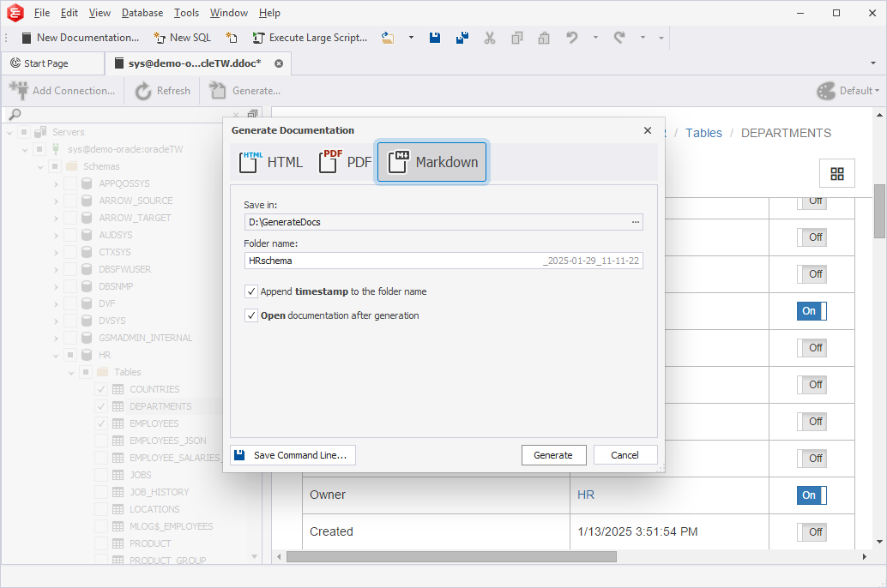Collapse the HR schema node

point(56,355)
